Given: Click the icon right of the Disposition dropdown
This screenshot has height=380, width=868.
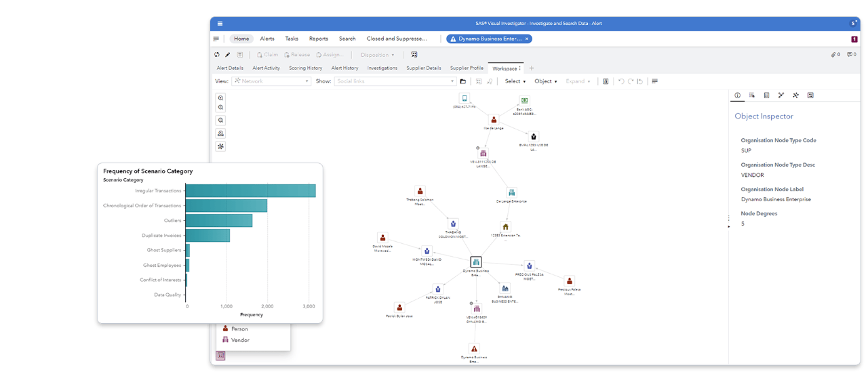Looking at the screenshot, I should tap(414, 55).
